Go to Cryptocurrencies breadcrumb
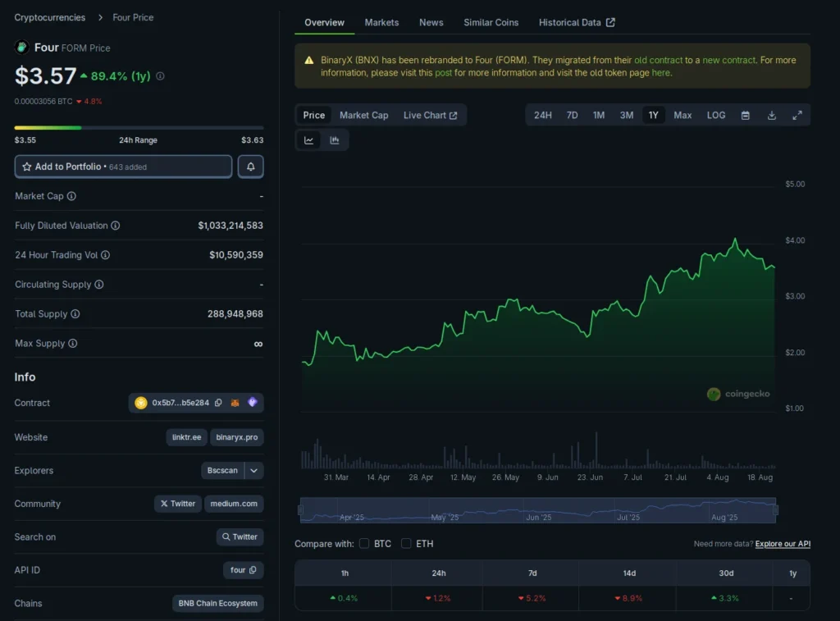Image resolution: width=840 pixels, height=621 pixels. click(50, 18)
